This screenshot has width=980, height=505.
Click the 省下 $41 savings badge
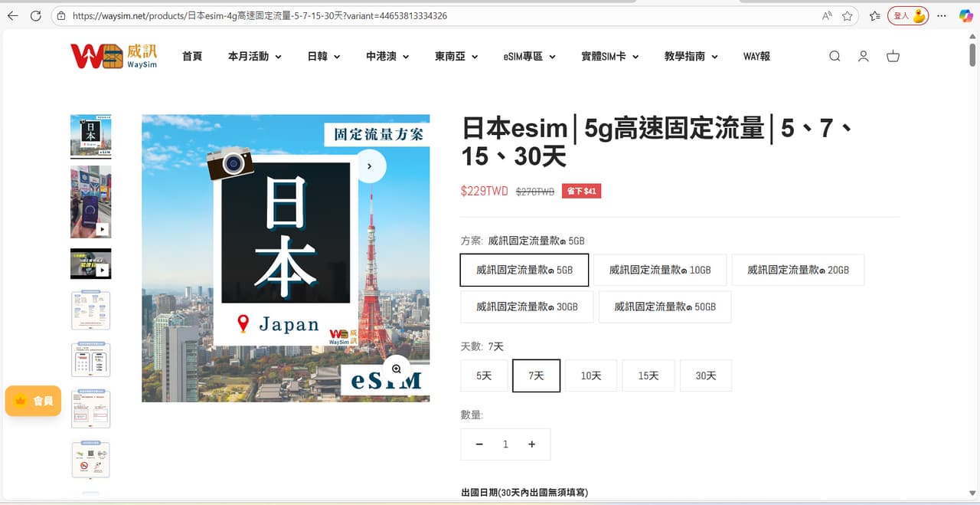pos(581,191)
